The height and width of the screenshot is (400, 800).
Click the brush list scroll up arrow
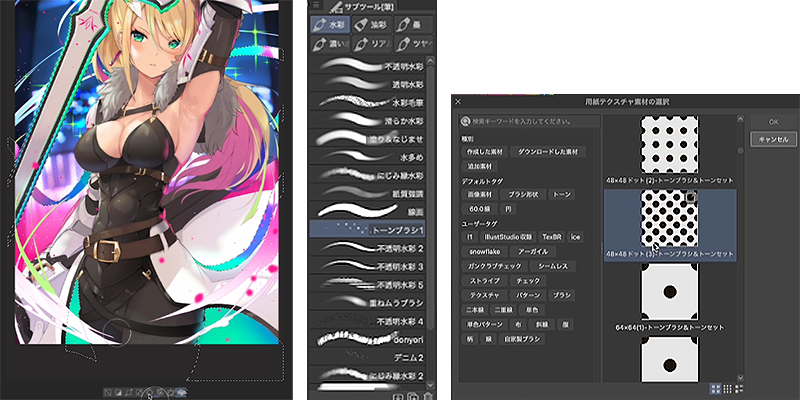[x=430, y=61]
